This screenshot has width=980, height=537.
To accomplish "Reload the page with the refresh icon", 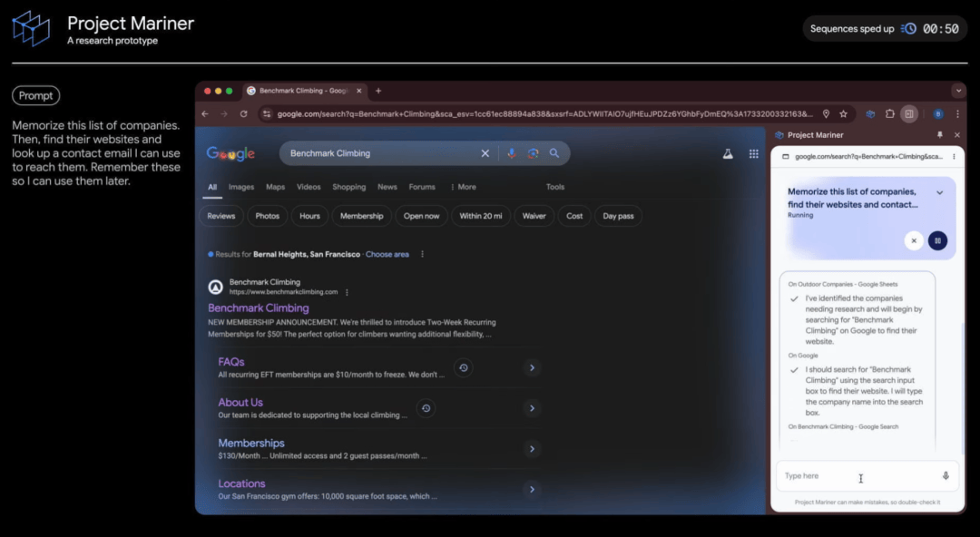I will [x=244, y=113].
